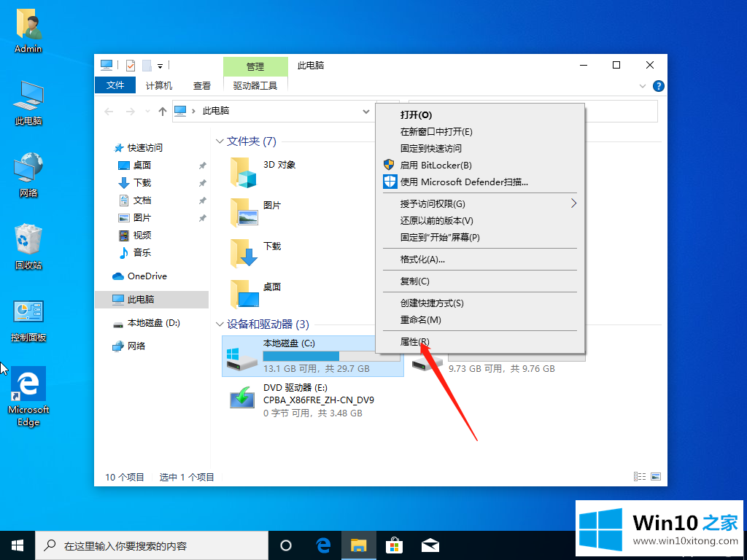
Task: Choose 固定到"开始"屏幕(P) menu entry
Action: click(x=480, y=237)
